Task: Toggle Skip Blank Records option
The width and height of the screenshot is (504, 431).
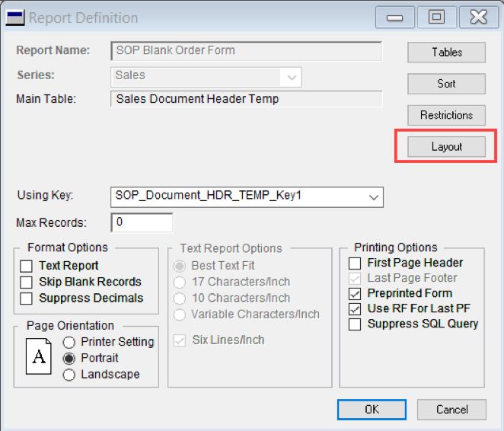Action: click(x=27, y=283)
